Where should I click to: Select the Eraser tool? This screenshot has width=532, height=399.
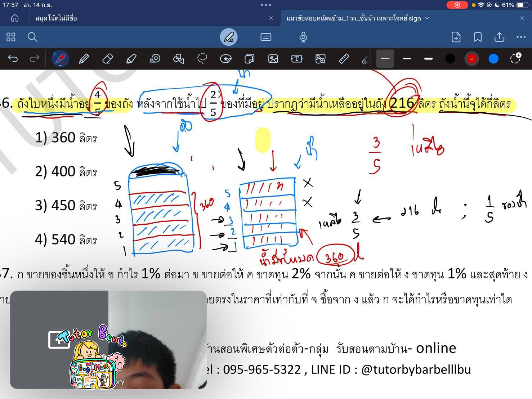[107, 59]
